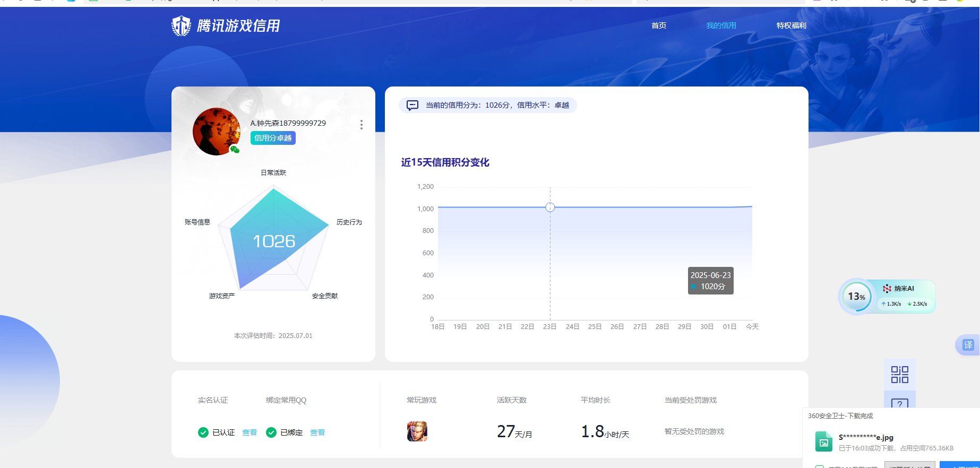980x468 pixels.
Task: Click the 暂无受处罚的游戏 text
Action: click(694, 431)
